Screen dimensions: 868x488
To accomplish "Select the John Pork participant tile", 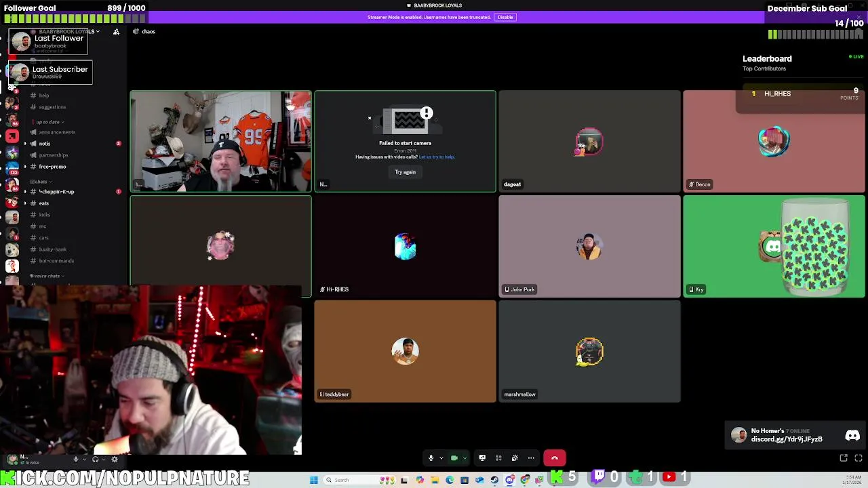I will tap(589, 247).
